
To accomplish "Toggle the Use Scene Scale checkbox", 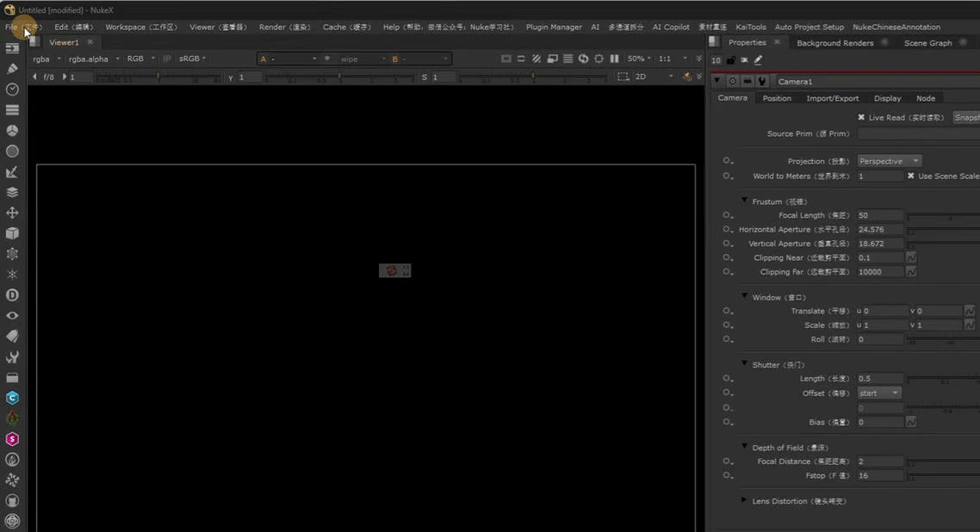I will (910, 176).
